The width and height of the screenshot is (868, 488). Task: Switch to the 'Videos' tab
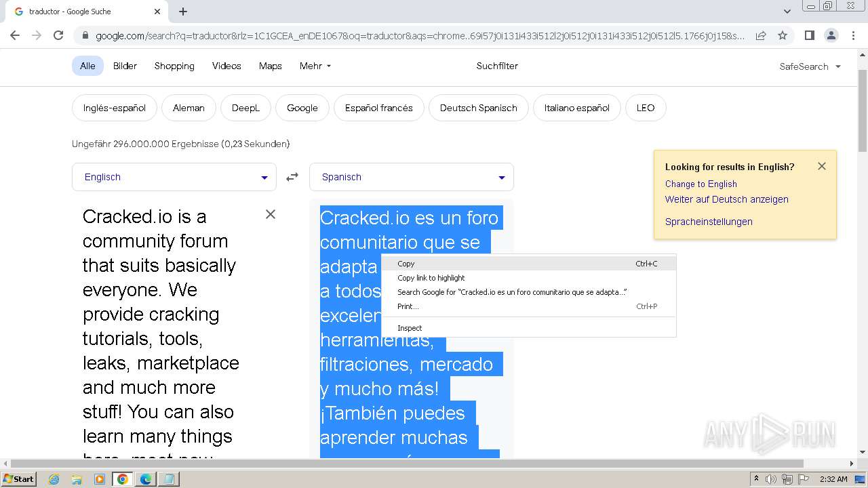coord(226,66)
